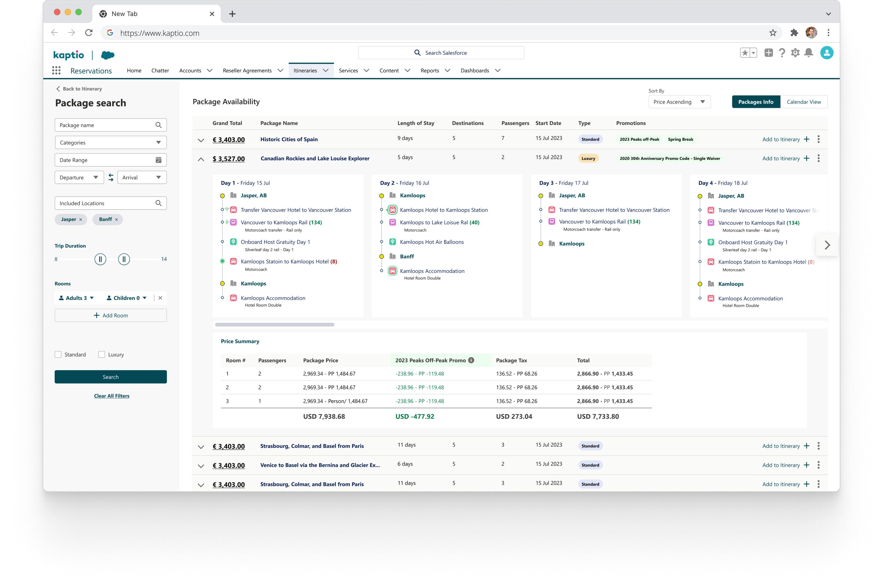Click info icon beside 2023 Peaks Off-Peak Promo

471,360
